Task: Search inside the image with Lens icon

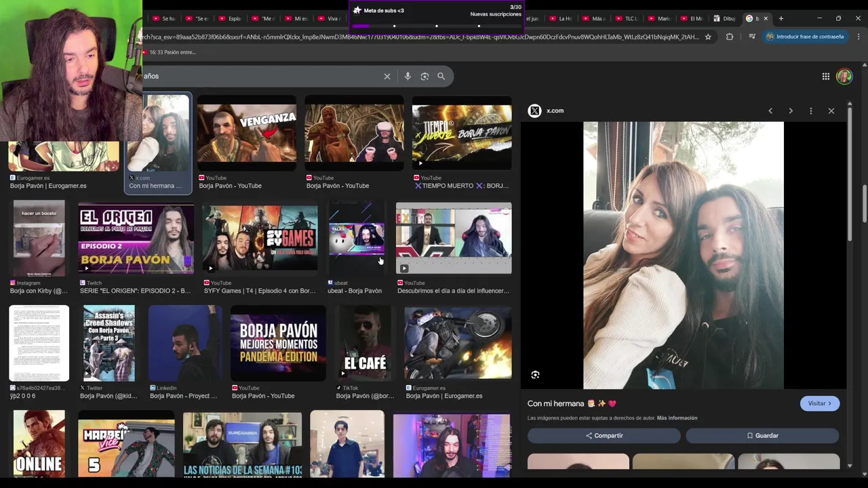Action: [535, 375]
